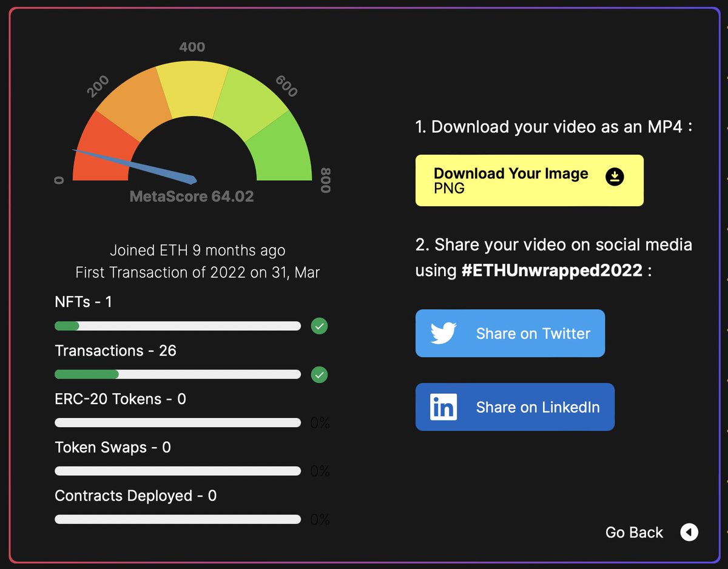Click the green checkmark beside Transactions bar
The height and width of the screenshot is (569, 728).
click(x=319, y=375)
